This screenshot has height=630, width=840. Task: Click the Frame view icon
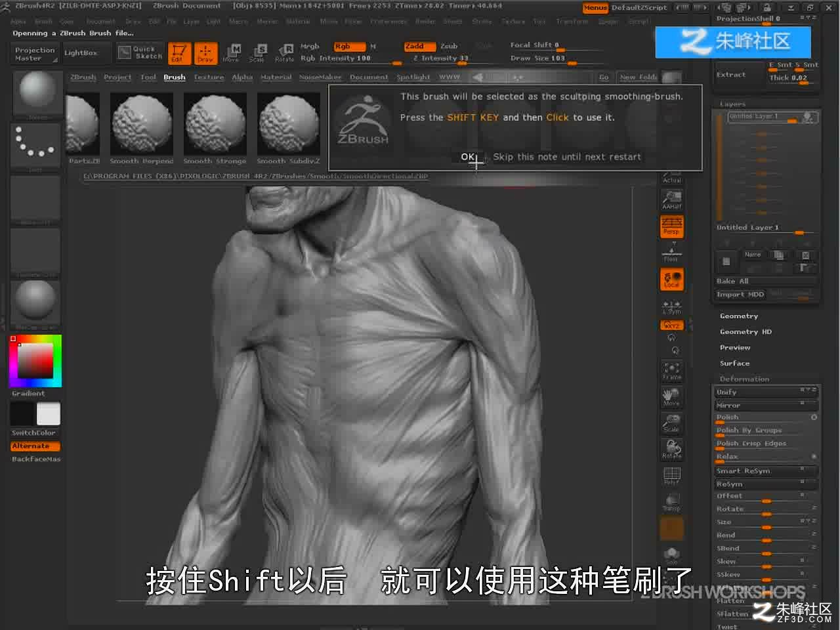[671, 371]
